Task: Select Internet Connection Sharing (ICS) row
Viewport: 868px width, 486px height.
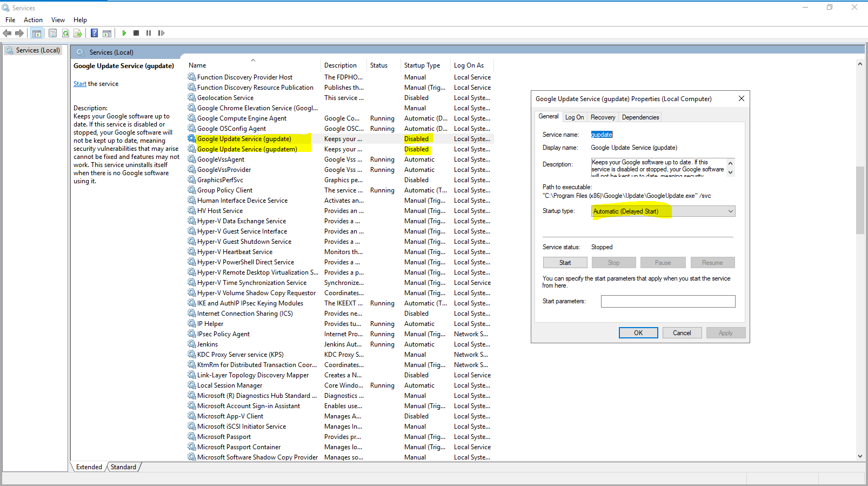Action: click(340, 314)
